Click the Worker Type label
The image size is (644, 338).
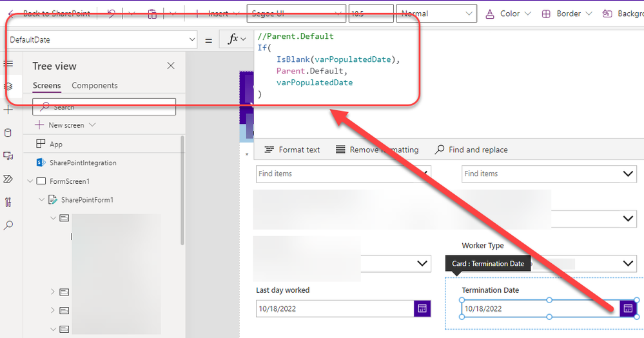tap(483, 246)
